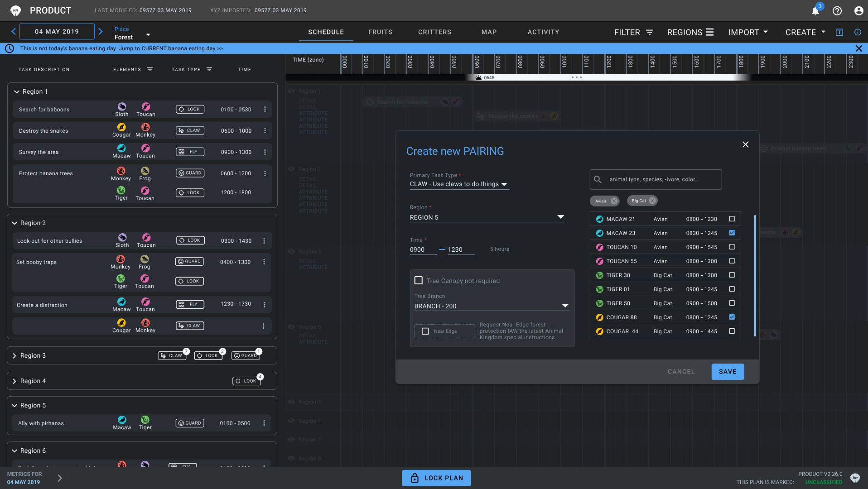Click the TASK TYPE column filter icon
Screen dimensions: 868x489
point(209,69)
